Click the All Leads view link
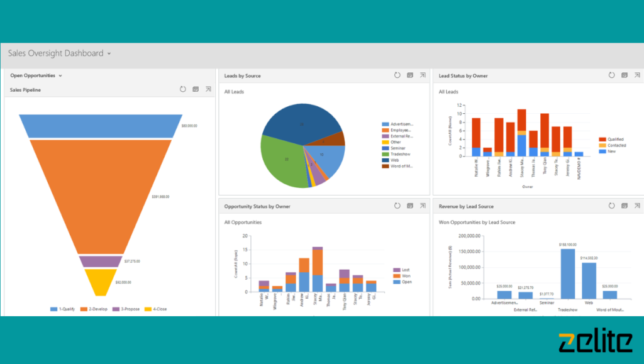Viewport: 644px width, 364px height. [x=233, y=91]
